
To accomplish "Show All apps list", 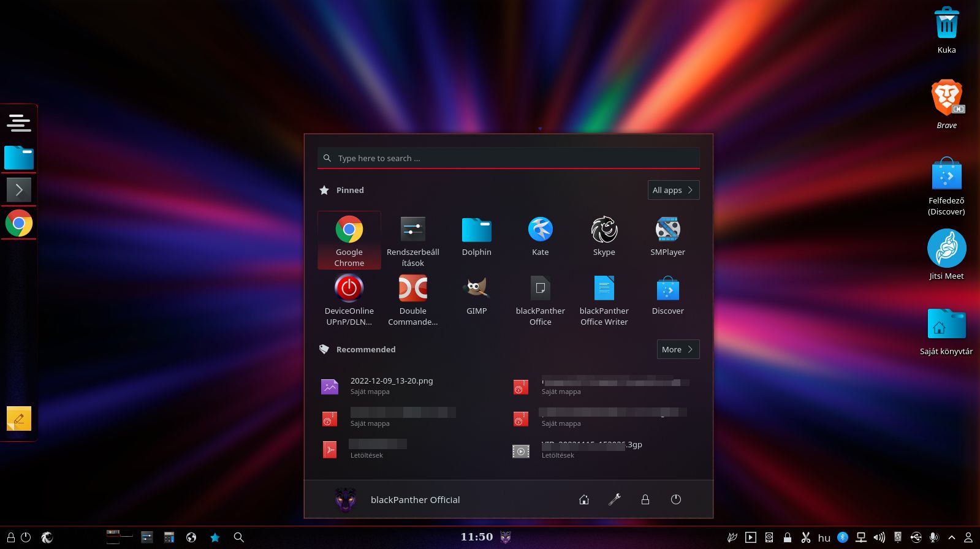I will (x=674, y=190).
